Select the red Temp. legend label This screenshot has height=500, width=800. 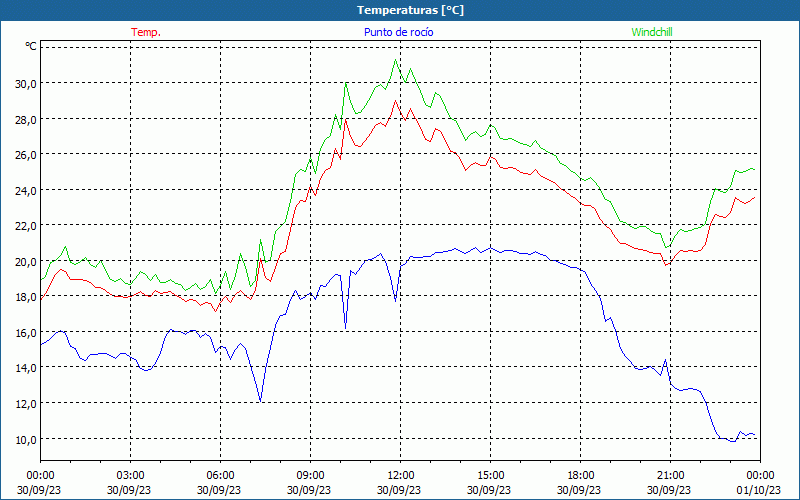point(146,32)
